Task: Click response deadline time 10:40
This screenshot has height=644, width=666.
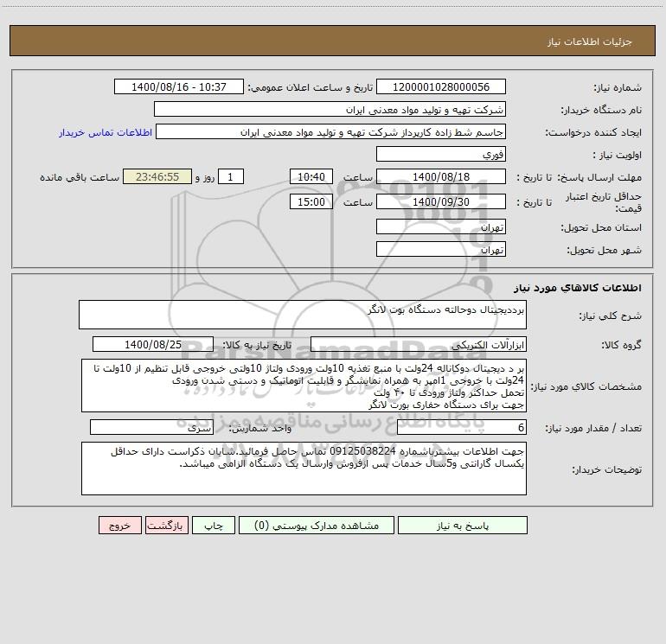Action: pyautogui.click(x=311, y=176)
